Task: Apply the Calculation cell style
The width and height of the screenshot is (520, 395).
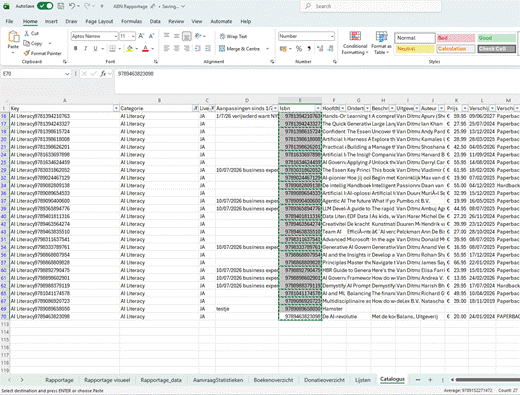Action: coord(456,49)
